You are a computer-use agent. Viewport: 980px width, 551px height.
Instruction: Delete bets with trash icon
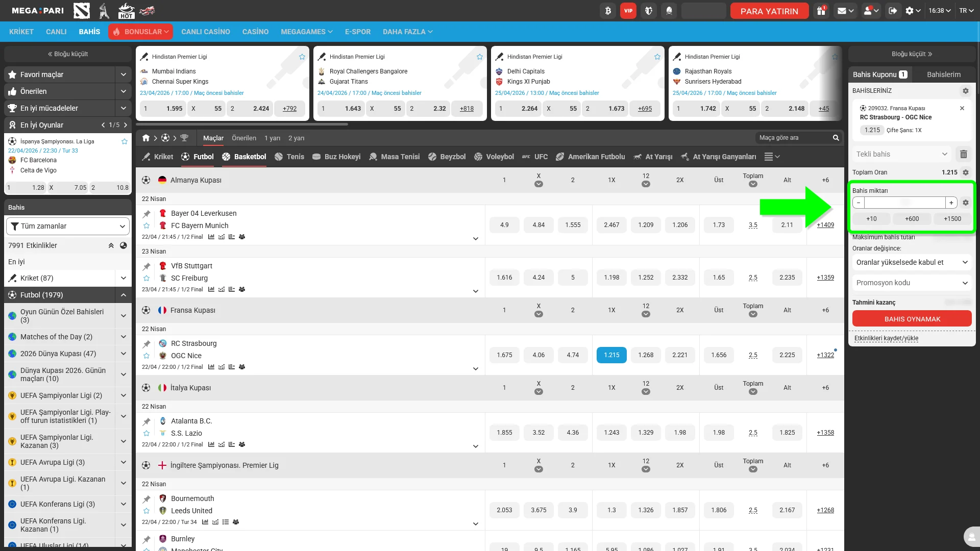[x=964, y=154]
